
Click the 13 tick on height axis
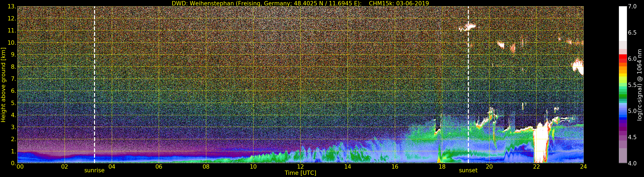12,6
